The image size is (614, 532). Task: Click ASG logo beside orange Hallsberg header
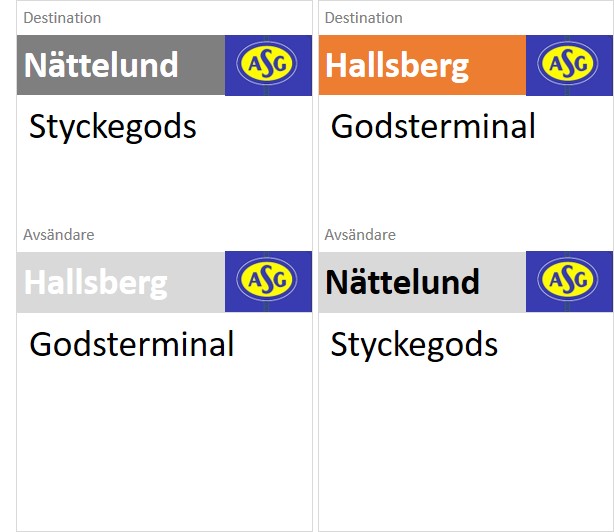(568, 63)
